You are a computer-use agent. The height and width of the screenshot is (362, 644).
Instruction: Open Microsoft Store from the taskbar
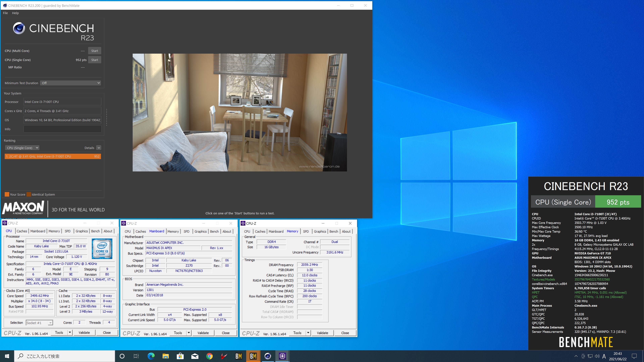pos(180,356)
